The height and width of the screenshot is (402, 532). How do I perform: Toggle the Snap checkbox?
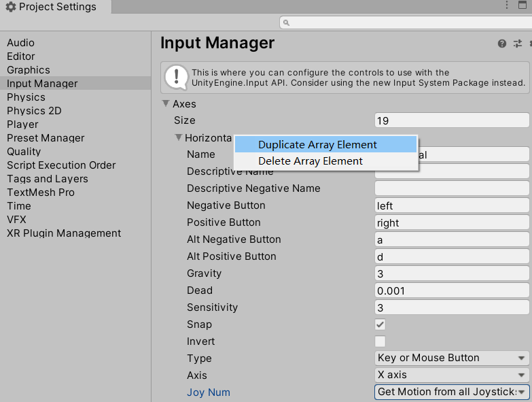(x=380, y=324)
